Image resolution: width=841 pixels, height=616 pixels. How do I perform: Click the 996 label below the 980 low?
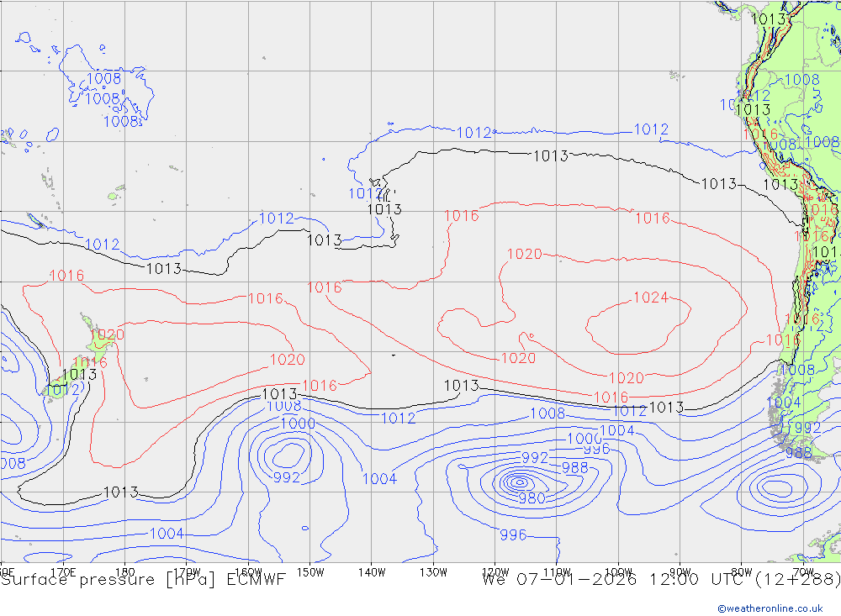[513, 535]
